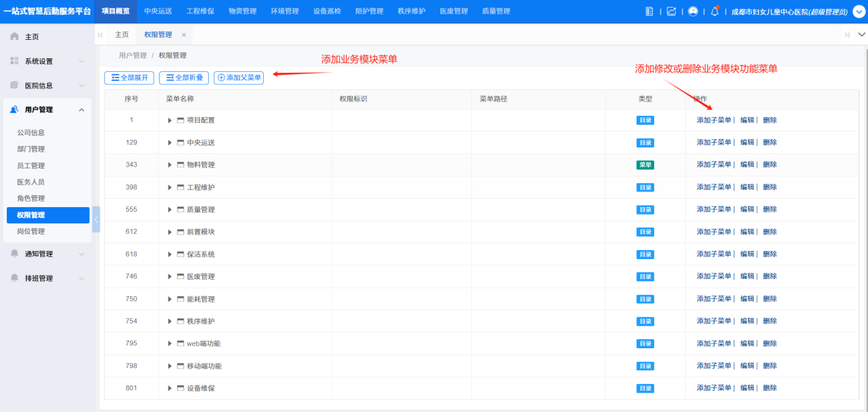
Task: Open the tab list chevron dropdown
Action: click(x=861, y=34)
